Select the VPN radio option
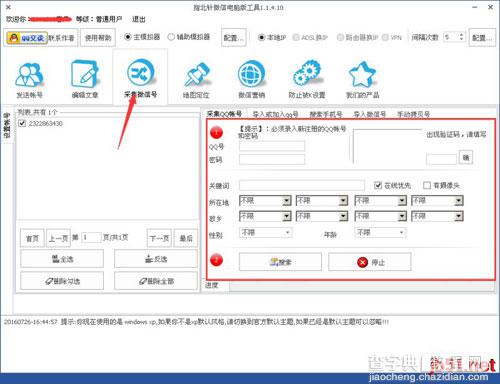The width and height of the screenshot is (500, 384). point(385,37)
